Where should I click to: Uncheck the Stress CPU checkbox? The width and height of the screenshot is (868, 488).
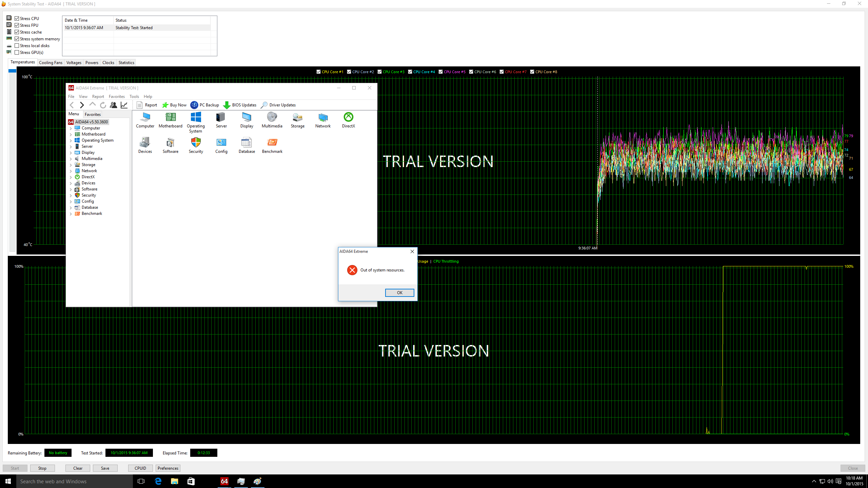click(17, 18)
